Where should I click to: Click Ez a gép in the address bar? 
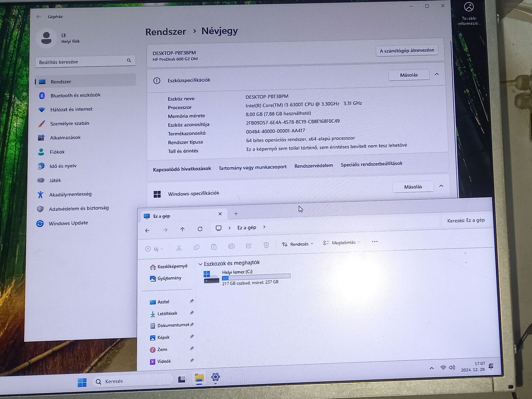click(x=247, y=228)
